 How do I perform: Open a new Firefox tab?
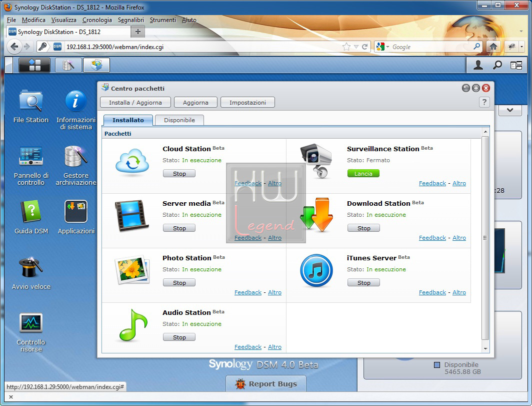138,32
